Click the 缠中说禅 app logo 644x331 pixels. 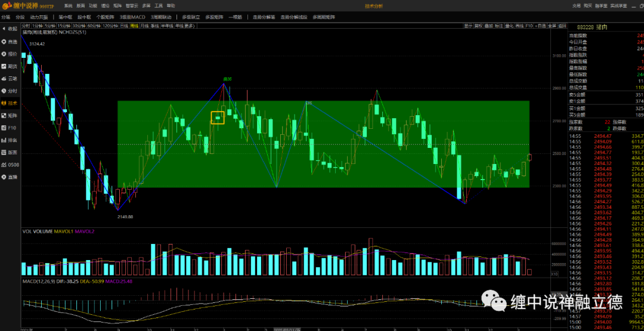point(28,6)
